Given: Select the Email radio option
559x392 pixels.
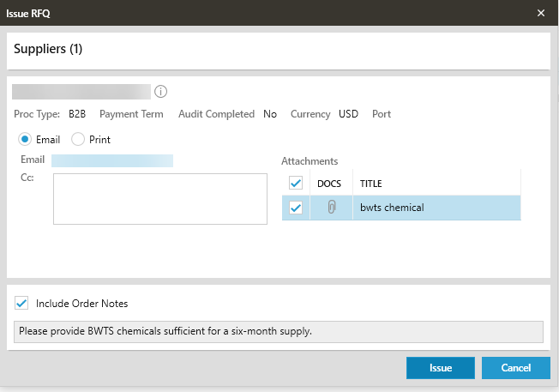Looking at the screenshot, I should point(26,139).
